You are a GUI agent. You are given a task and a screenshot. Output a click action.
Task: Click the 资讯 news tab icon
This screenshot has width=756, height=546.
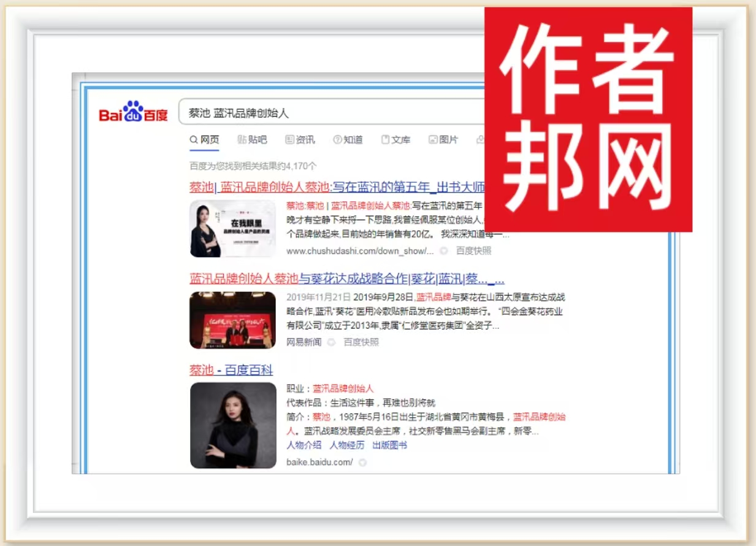(289, 140)
